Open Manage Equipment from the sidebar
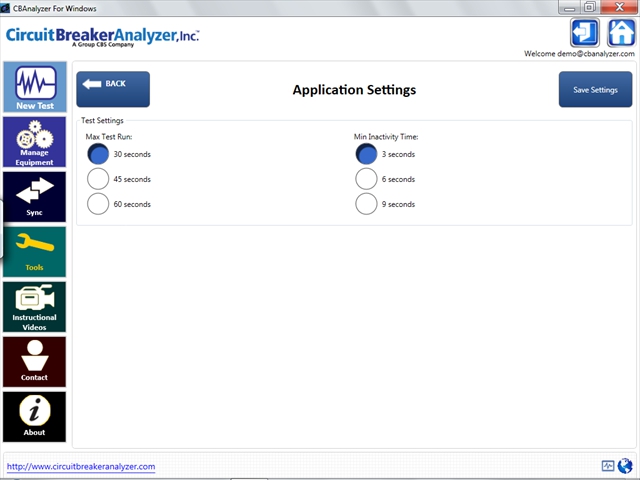The width and height of the screenshot is (640, 480). pyautogui.click(x=35, y=142)
